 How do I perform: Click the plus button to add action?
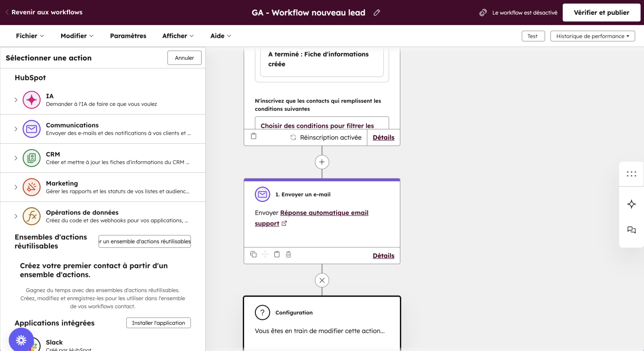pyautogui.click(x=322, y=162)
